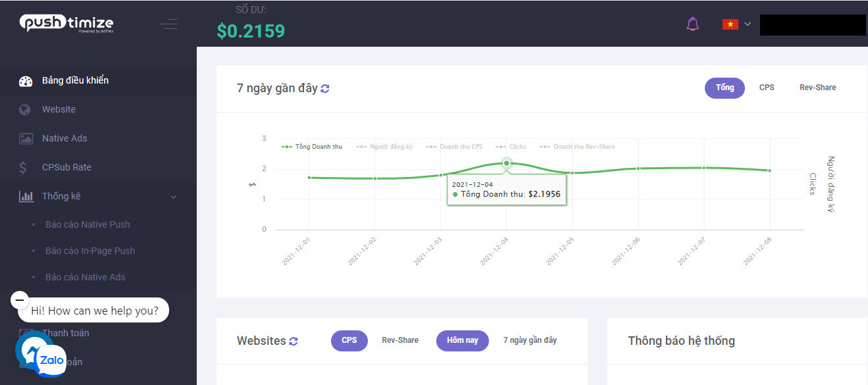Click the Pushtimize logo
The width and height of the screenshot is (868, 385).
(66, 24)
